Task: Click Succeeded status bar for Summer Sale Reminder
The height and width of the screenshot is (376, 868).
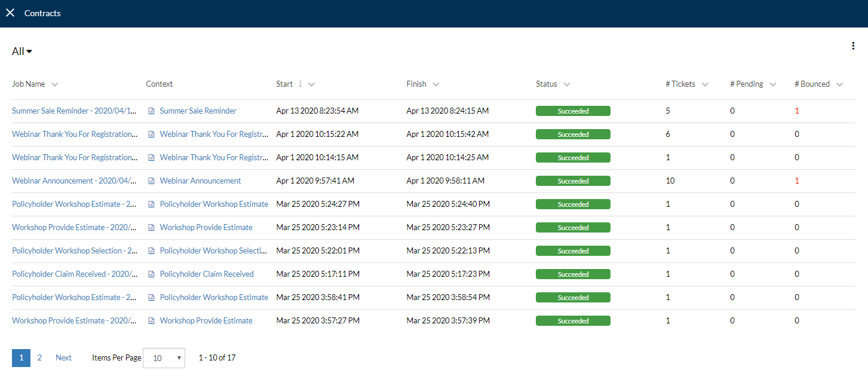Action: point(573,111)
